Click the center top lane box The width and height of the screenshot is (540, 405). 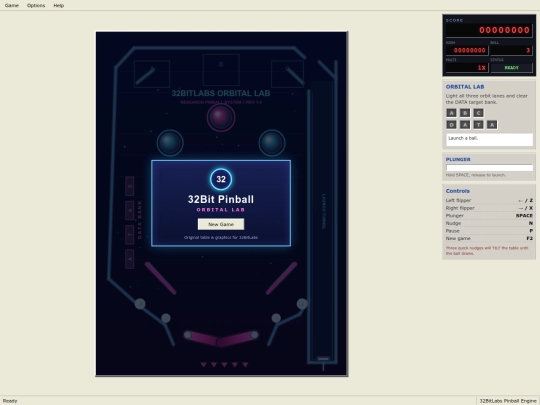click(221, 70)
